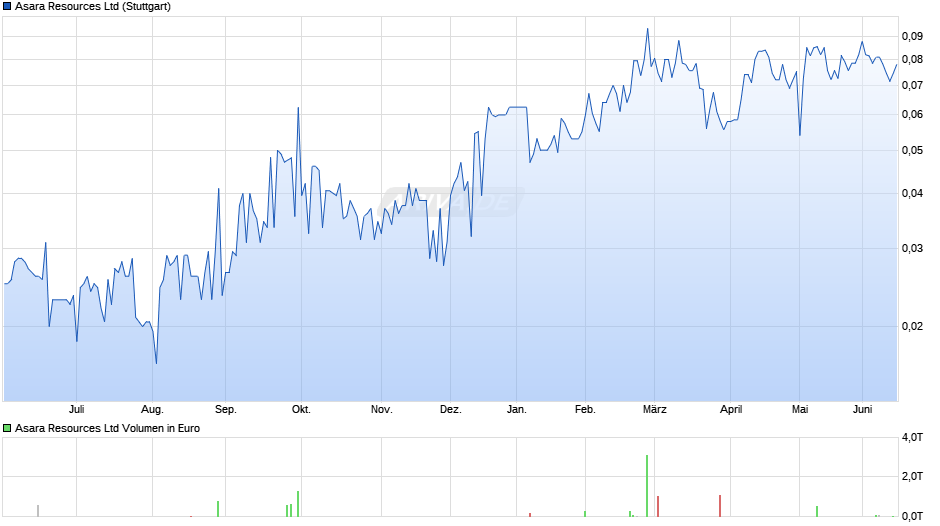The width and height of the screenshot is (940, 526).
Task: Click the 0,0T volume axis value
Action: pos(912,516)
